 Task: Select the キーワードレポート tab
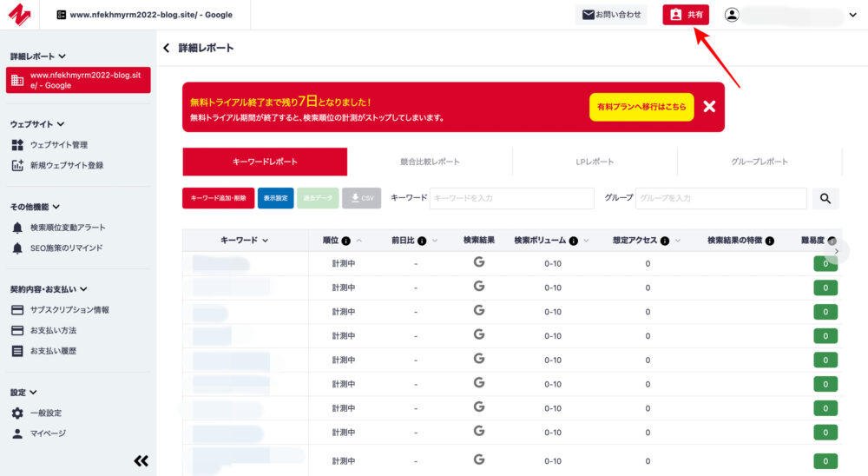[x=265, y=162]
